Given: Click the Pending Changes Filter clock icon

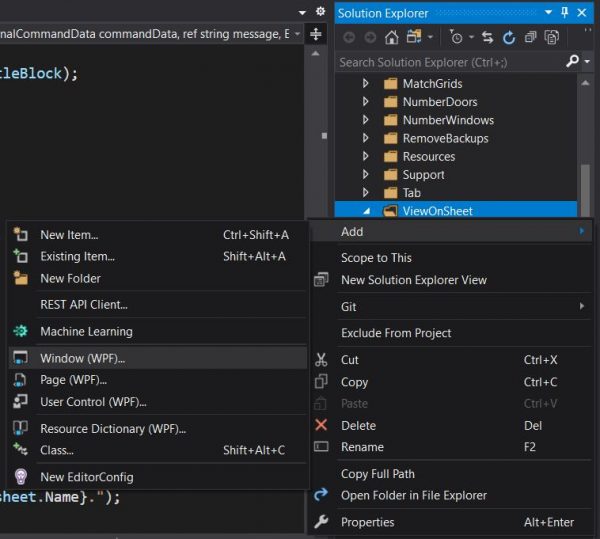Looking at the screenshot, I should [x=455, y=37].
